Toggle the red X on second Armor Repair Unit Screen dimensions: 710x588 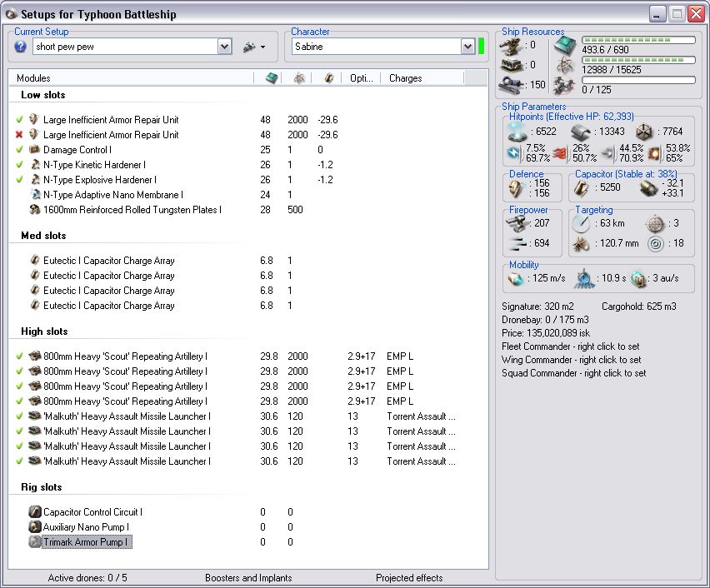click(x=19, y=134)
